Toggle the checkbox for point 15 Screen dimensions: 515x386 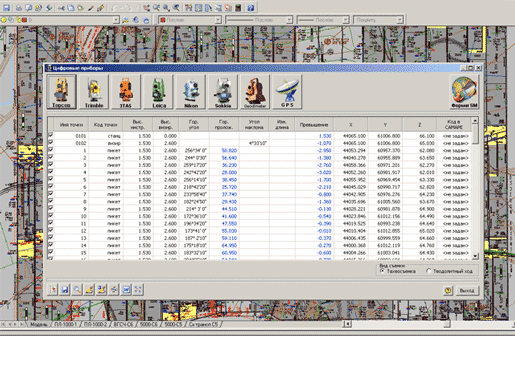point(51,252)
